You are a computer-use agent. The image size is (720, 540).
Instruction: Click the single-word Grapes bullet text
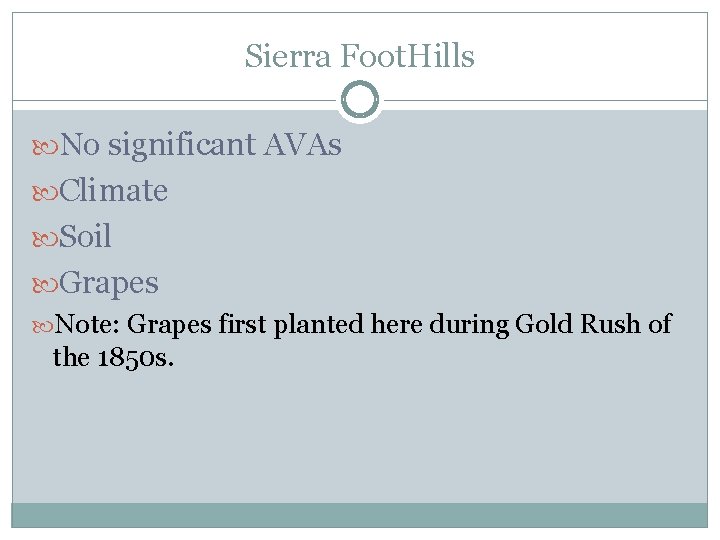tap(110, 283)
